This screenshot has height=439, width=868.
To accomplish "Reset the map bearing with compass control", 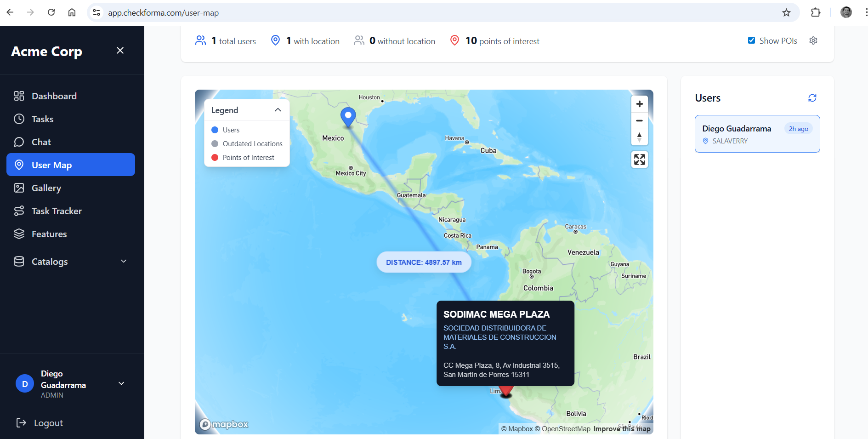I will 639,137.
